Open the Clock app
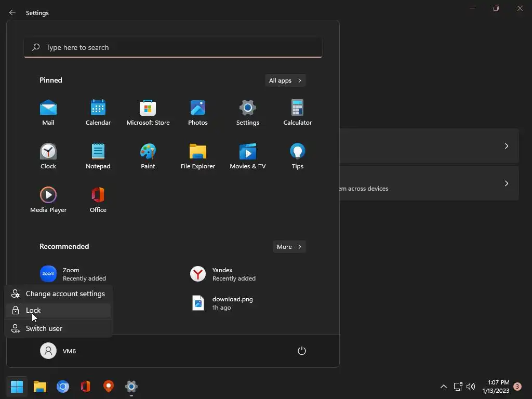The width and height of the screenshot is (532, 399). tap(48, 156)
